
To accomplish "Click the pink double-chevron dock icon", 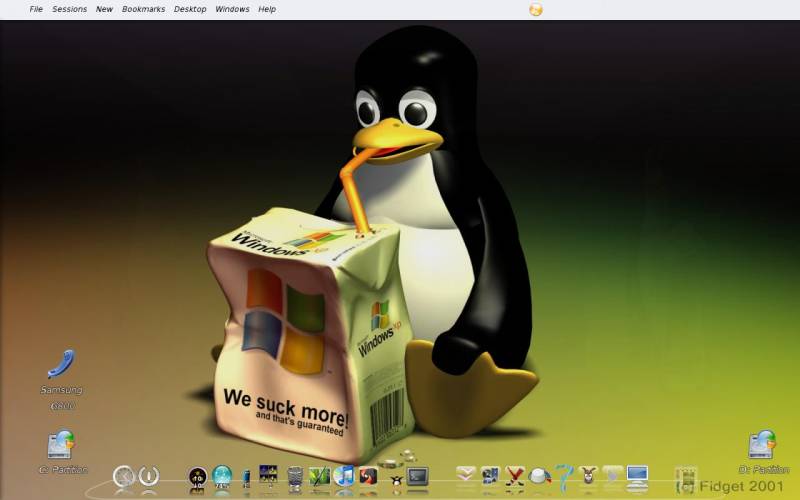I will [x=465, y=474].
